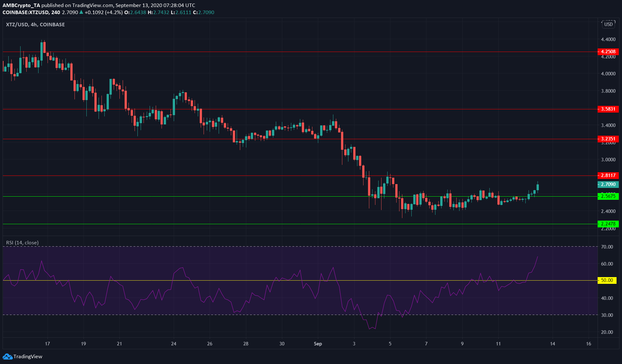Click the 60.00 RSI axis value

pos(607,264)
